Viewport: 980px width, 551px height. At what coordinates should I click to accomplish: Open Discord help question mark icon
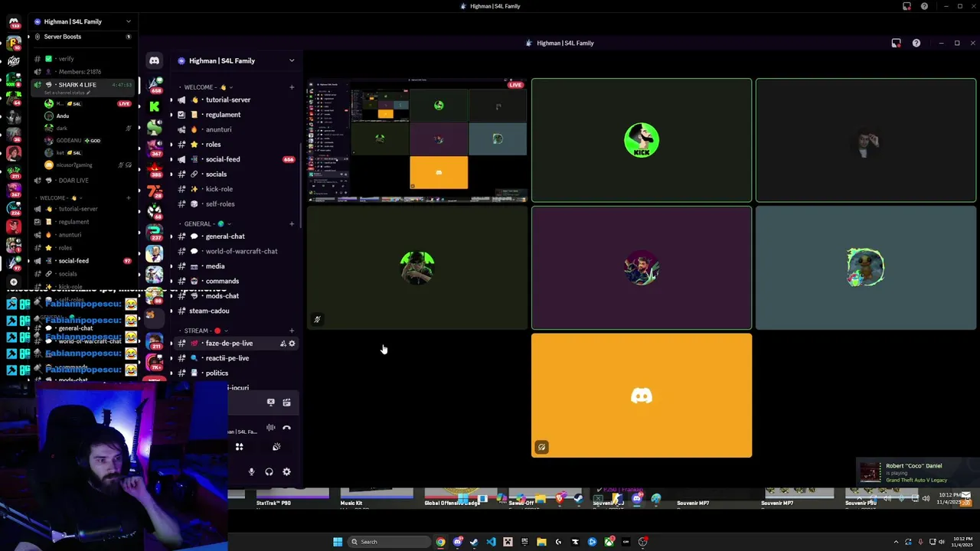[x=916, y=43]
